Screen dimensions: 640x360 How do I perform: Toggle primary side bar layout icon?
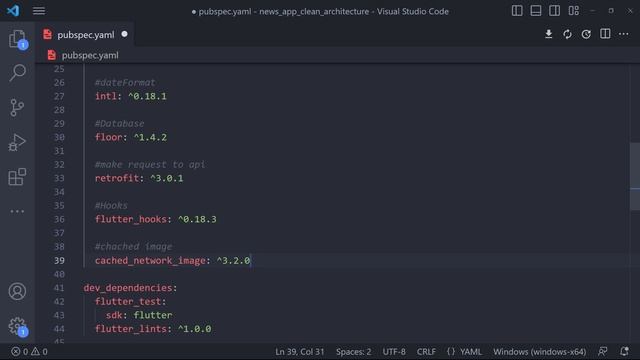coord(517,11)
